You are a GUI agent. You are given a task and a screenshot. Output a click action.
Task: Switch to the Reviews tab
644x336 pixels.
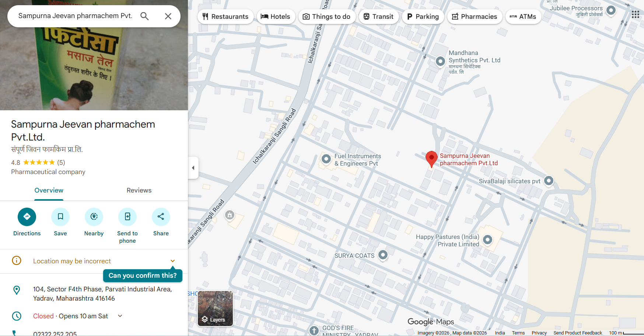tap(139, 190)
